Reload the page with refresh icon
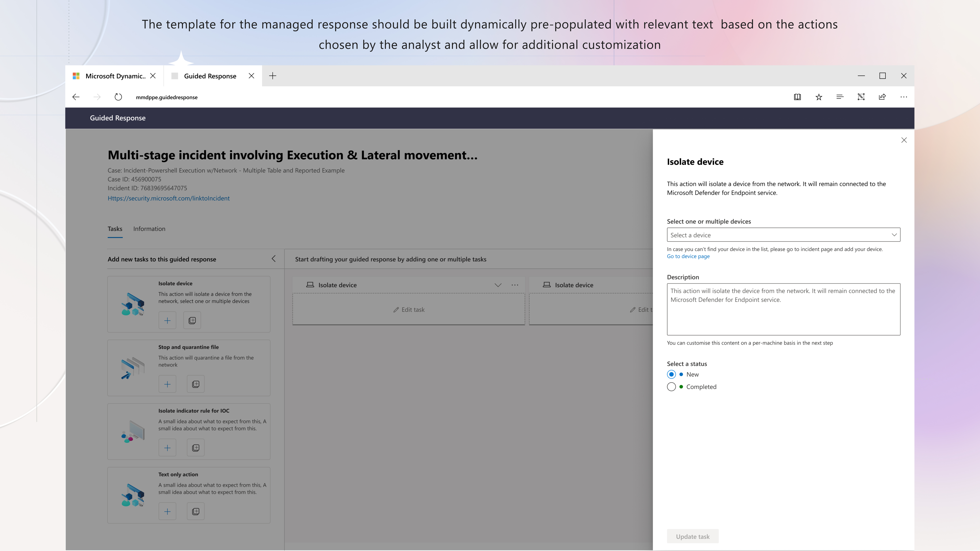980x551 pixels. tap(118, 97)
